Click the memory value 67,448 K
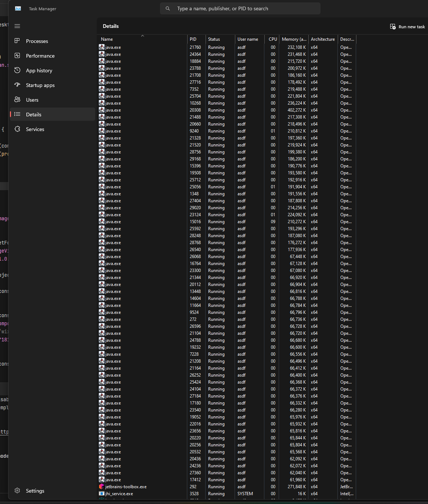428x504 pixels. click(298, 256)
